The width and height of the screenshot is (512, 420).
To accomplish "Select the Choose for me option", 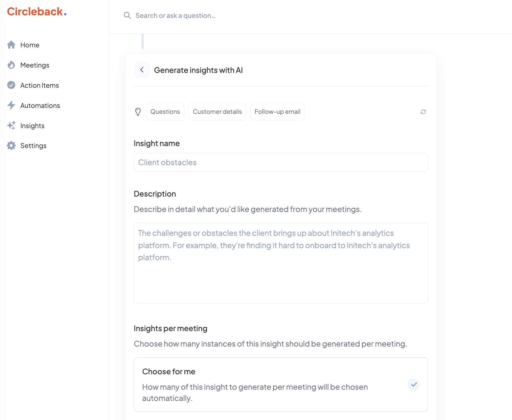I will [281, 385].
